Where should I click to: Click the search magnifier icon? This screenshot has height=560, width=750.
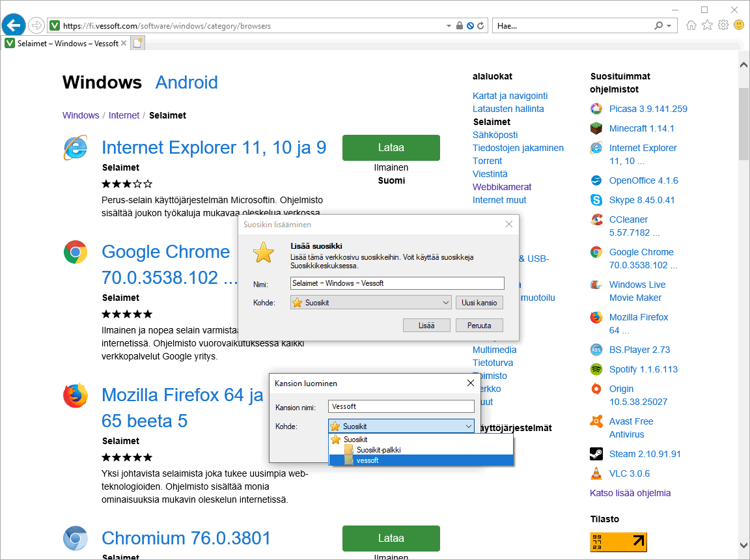coord(659,26)
